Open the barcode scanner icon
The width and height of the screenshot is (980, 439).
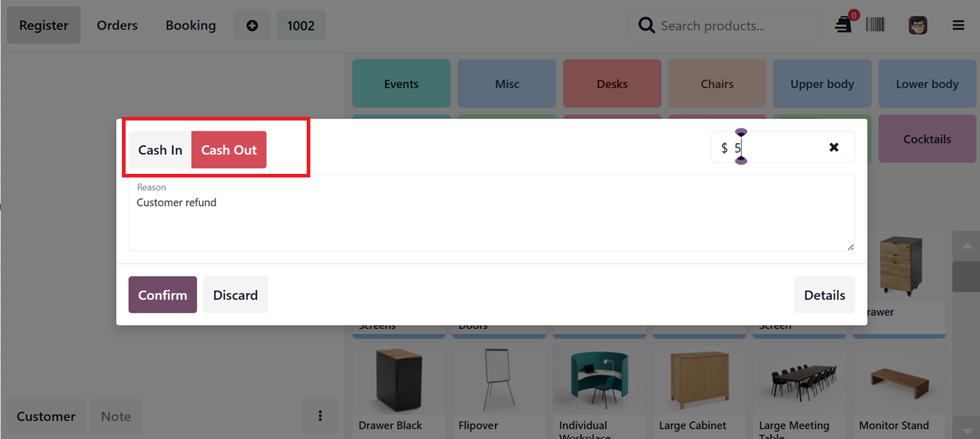coord(875,25)
